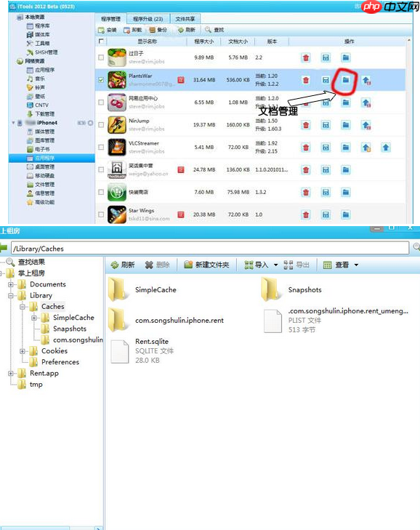Click trash icon in Star Wings row
Image resolution: width=420 pixels, height=530 pixels.
(306, 214)
